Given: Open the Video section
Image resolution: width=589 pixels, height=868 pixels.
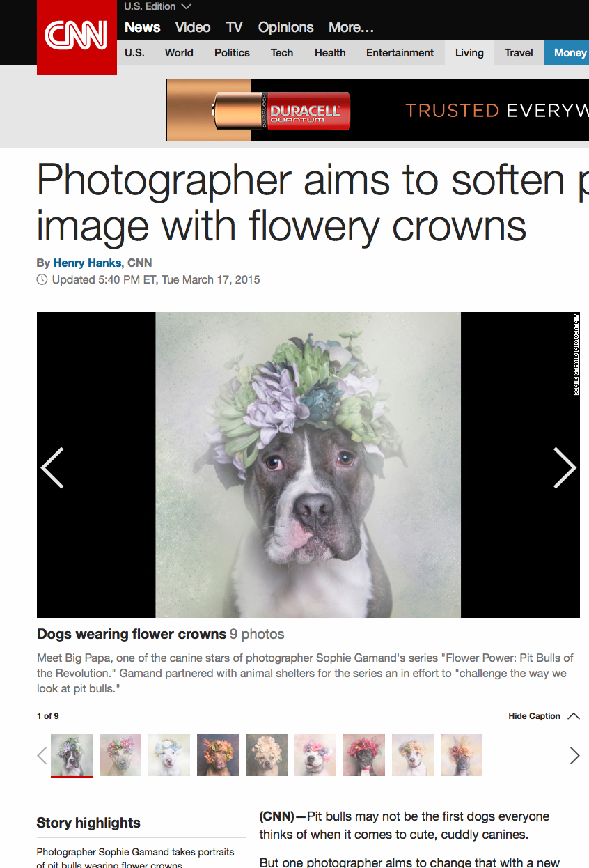Looking at the screenshot, I should [193, 27].
